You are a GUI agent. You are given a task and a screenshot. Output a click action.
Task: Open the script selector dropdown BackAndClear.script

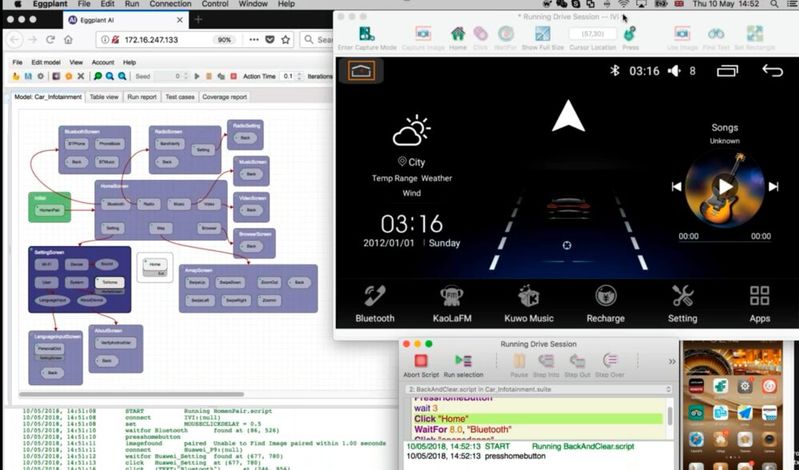tap(539, 389)
